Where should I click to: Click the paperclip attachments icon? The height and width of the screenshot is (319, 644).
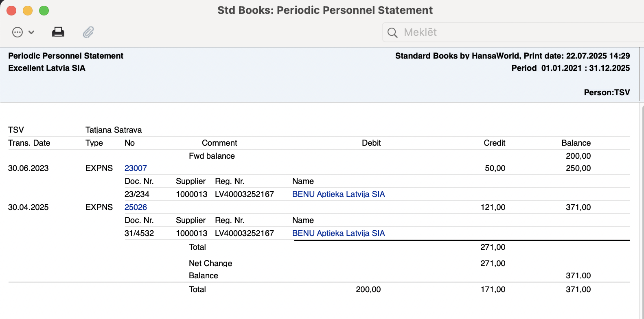coord(88,32)
